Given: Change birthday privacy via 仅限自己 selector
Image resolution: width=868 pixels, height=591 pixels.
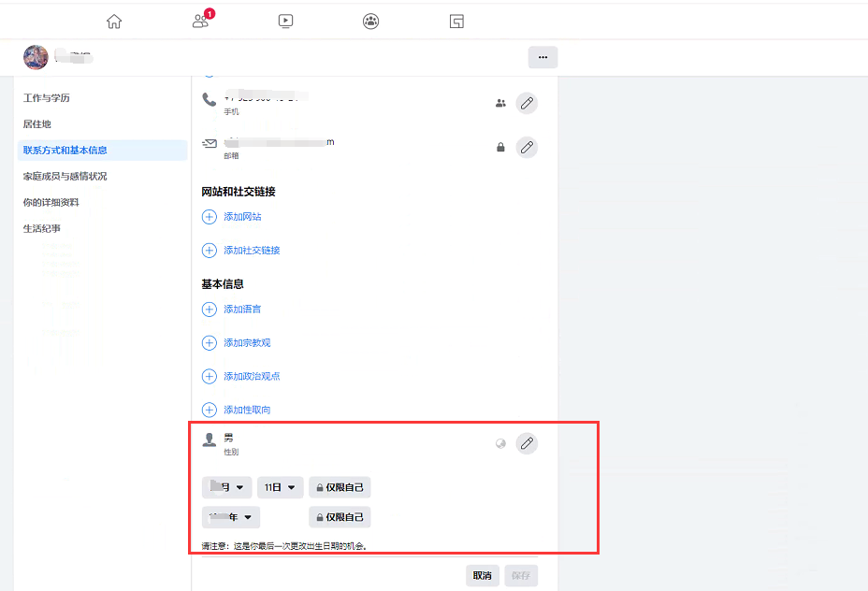Looking at the screenshot, I should point(340,486).
